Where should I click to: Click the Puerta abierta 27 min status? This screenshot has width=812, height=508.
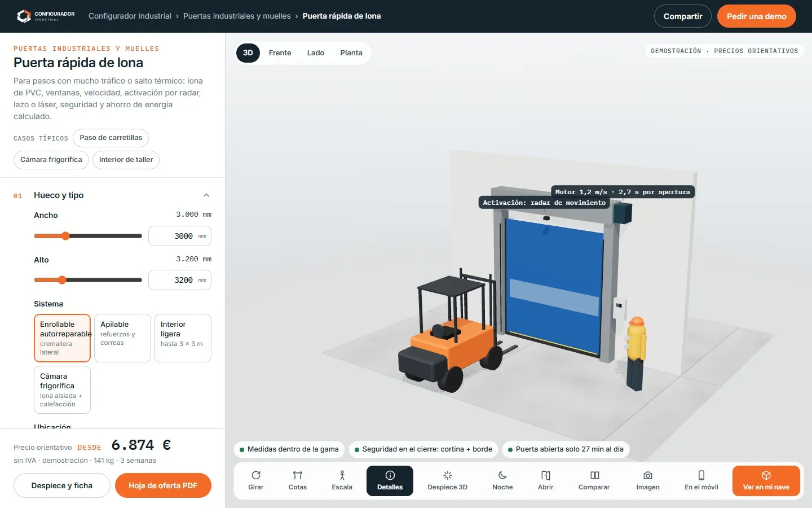[x=566, y=449]
